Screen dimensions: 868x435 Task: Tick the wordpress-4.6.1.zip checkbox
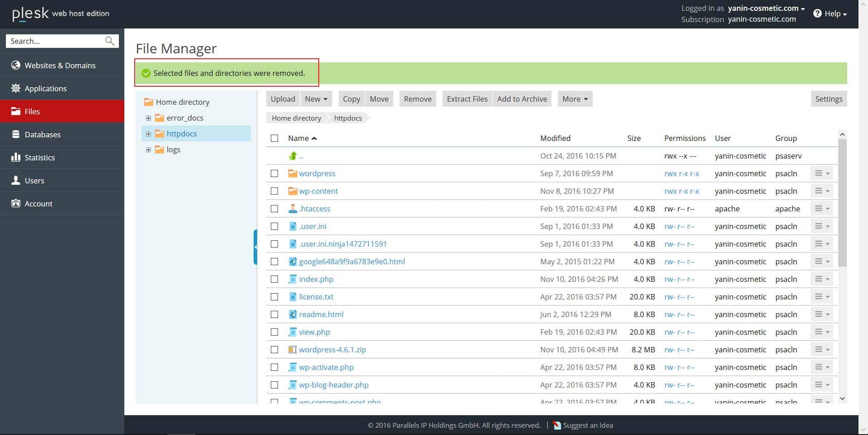coord(274,350)
